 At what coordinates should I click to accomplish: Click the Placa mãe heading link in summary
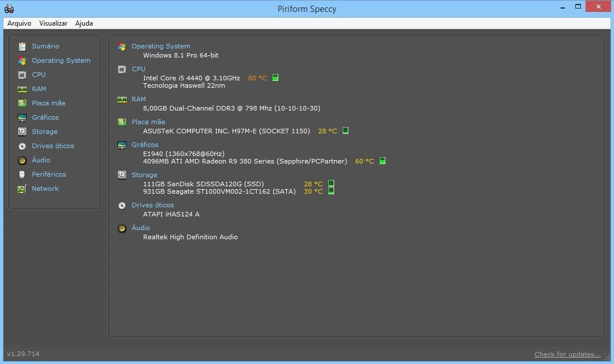[x=148, y=122]
